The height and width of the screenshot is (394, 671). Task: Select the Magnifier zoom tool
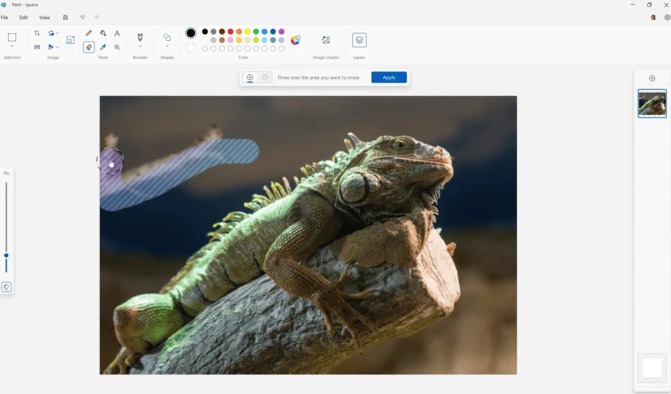117,47
